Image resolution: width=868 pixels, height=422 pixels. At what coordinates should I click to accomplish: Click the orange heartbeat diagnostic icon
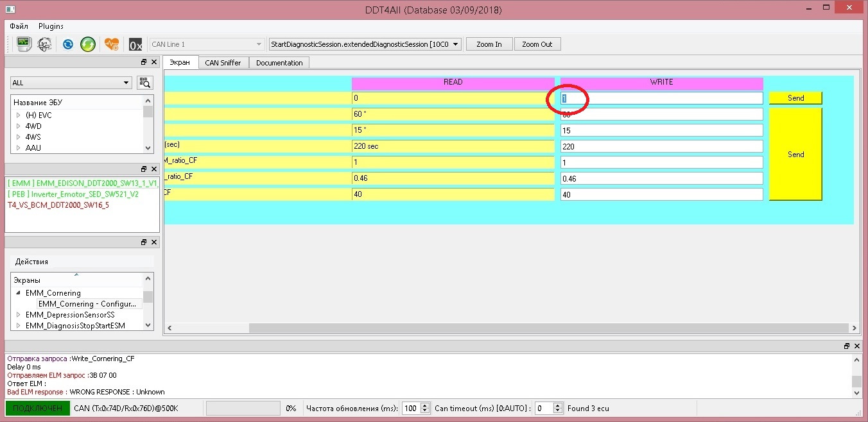(112, 44)
